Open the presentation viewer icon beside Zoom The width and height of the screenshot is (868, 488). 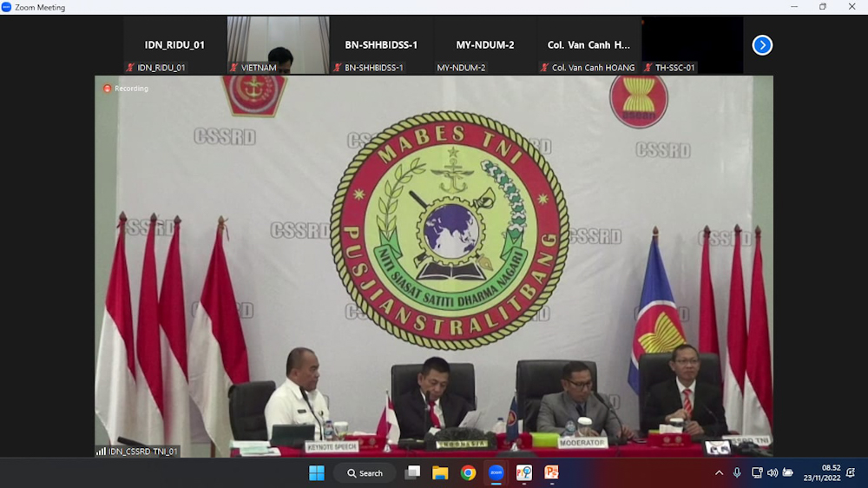[x=523, y=472]
